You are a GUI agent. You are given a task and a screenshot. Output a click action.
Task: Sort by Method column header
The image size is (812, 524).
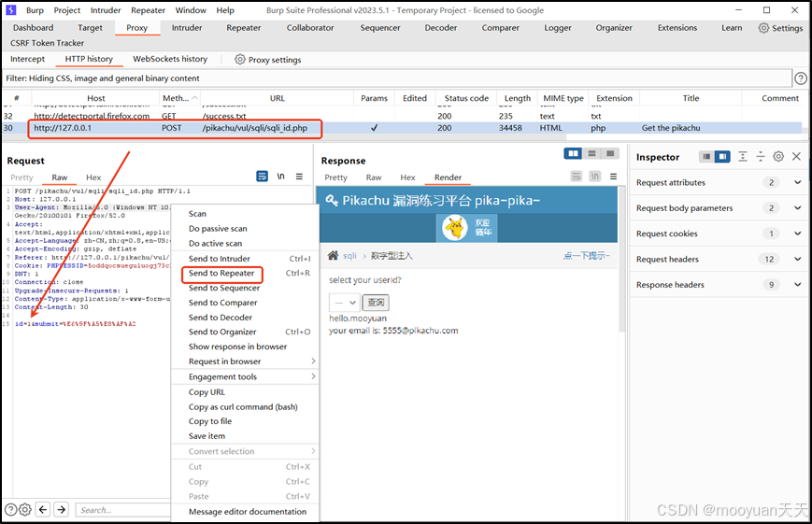[x=179, y=98]
